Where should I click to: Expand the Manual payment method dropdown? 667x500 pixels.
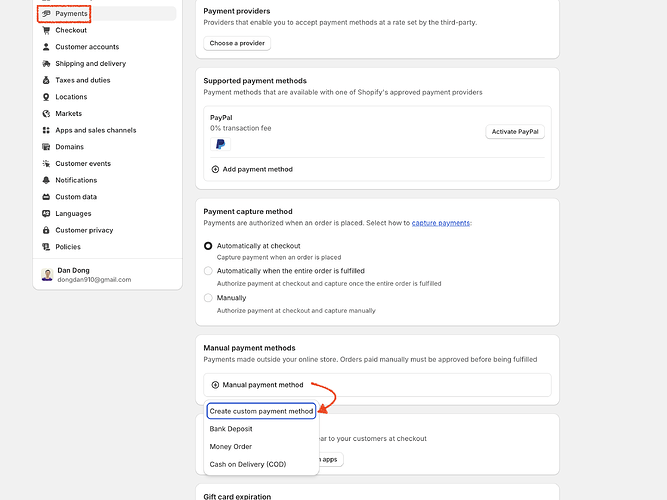coord(258,385)
